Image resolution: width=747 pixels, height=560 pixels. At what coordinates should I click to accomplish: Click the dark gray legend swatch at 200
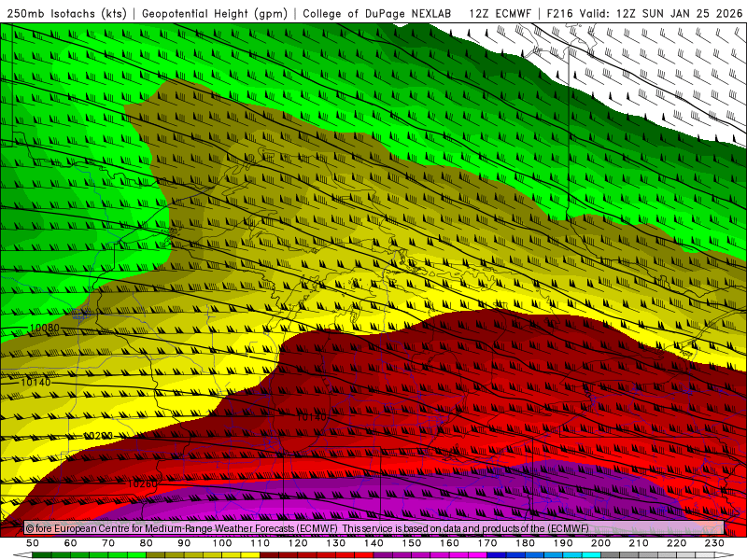(610, 555)
